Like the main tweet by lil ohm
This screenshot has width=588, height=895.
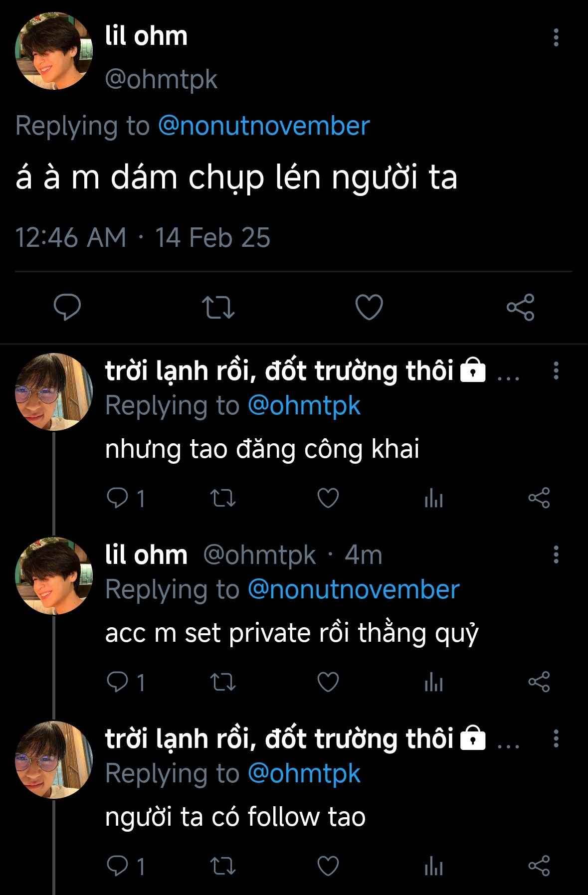point(369,307)
